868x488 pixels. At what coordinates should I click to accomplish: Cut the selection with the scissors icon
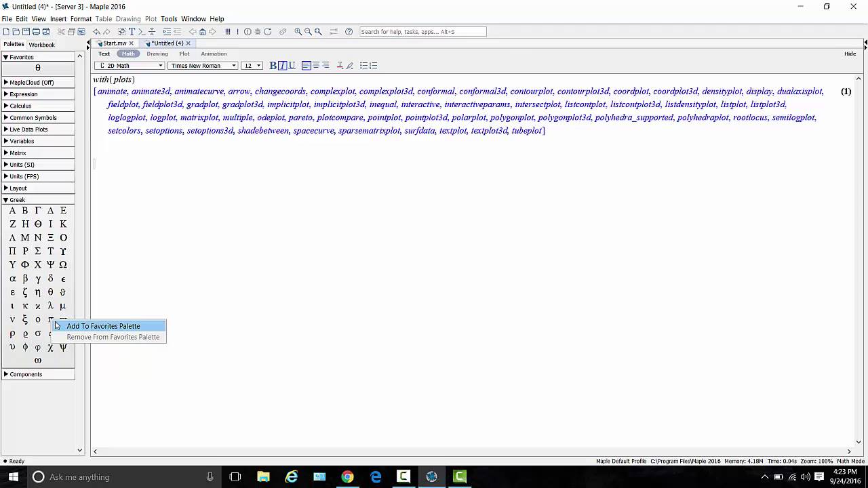click(x=60, y=32)
